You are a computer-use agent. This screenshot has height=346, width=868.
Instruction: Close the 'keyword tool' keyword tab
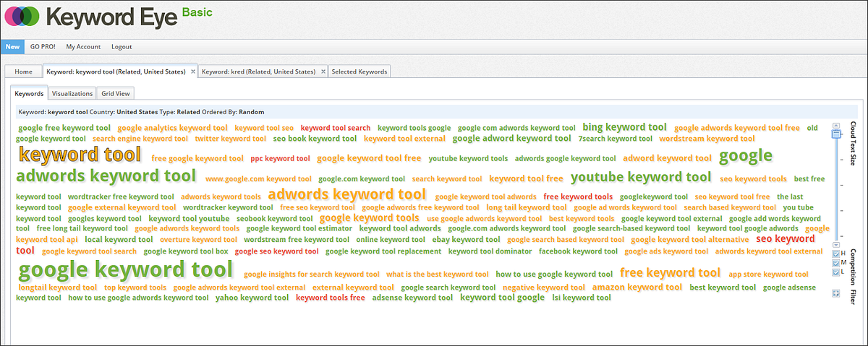click(193, 72)
